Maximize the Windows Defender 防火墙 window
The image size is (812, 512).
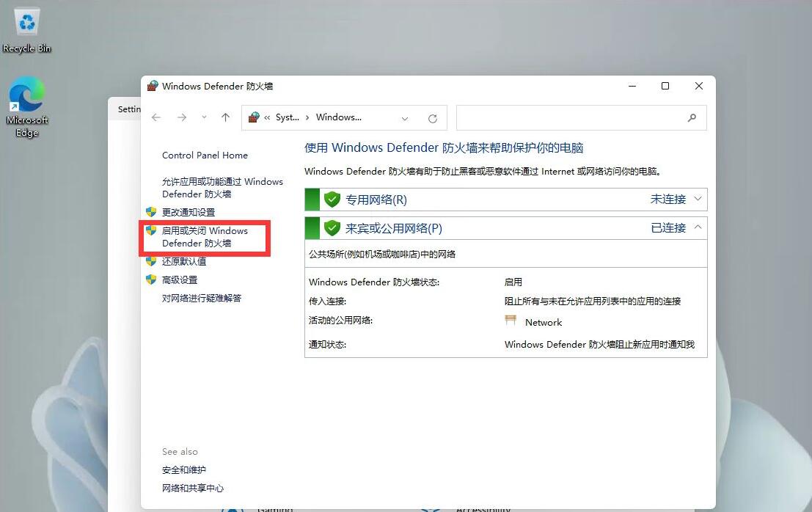tap(665, 86)
